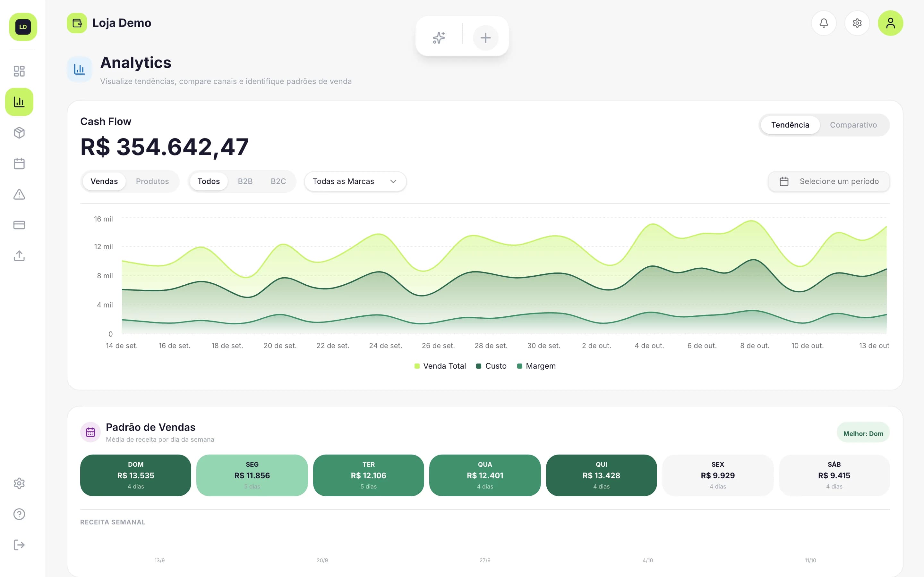
Task: Click the upload icon in sidebar
Action: (x=19, y=256)
